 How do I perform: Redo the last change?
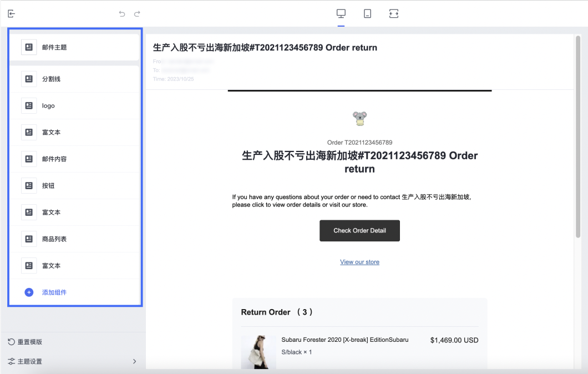(x=137, y=14)
